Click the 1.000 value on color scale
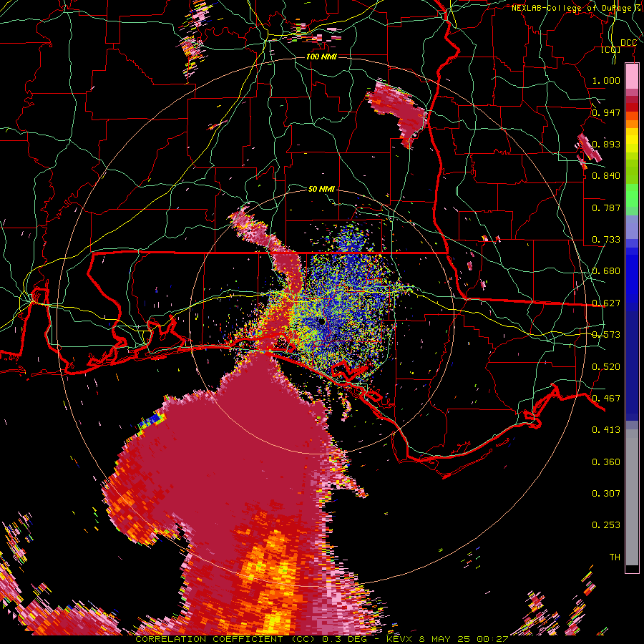 [x=606, y=80]
